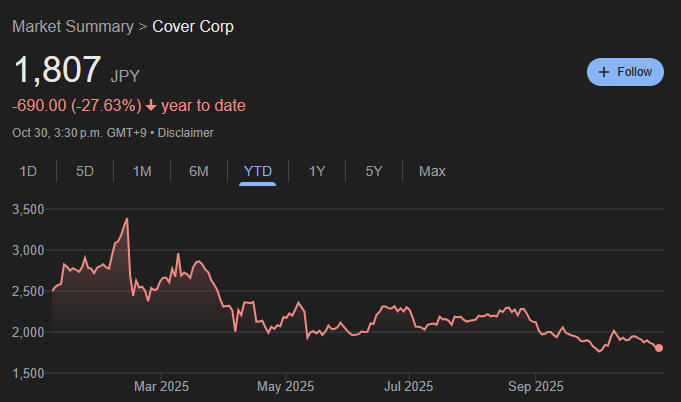Click the Cover Corp title text
The width and height of the screenshot is (681, 402).
pyautogui.click(x=193, y=26)
